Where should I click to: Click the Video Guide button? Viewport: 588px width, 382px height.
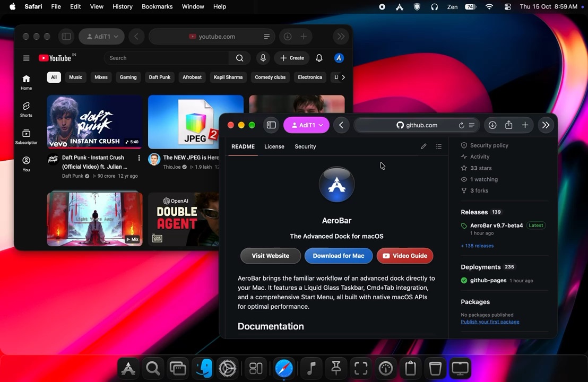(404, 256)
